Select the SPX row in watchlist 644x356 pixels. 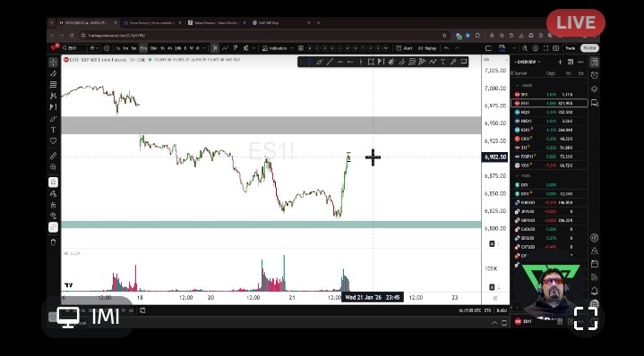549,94
